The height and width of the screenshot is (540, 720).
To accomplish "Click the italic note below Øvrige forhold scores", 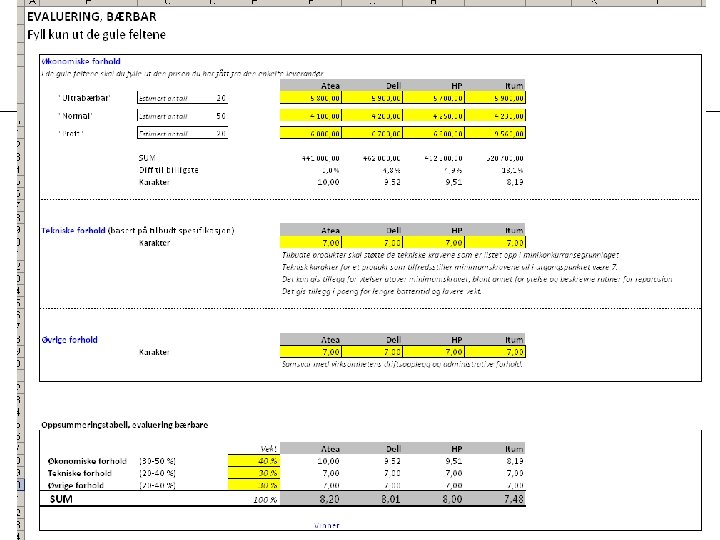I will tap(402, 364).
